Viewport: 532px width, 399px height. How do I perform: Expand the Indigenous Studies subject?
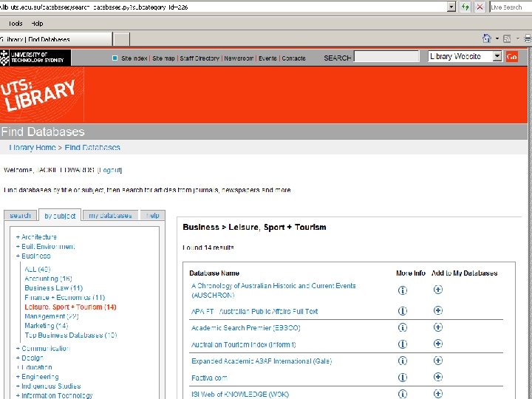click(x=49, y=386)
